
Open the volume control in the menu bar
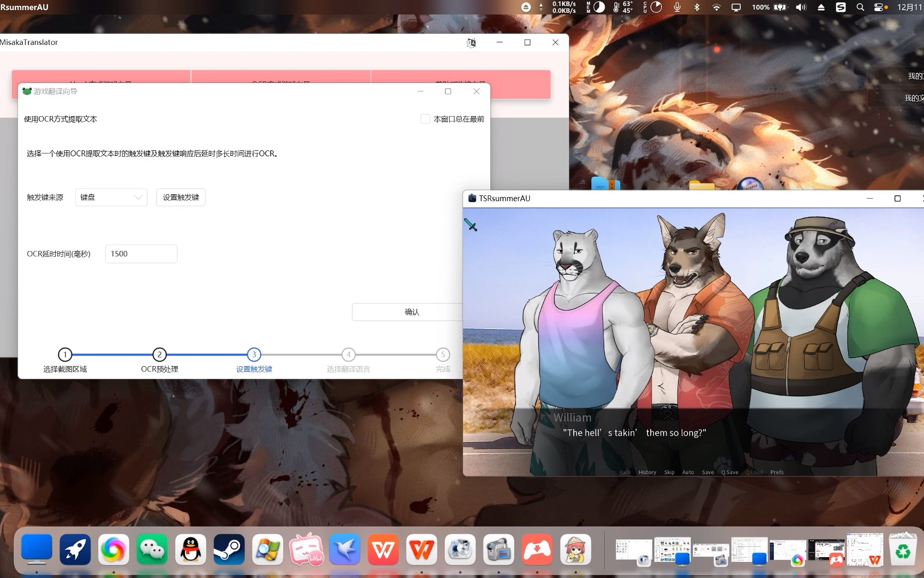(x=800, y=7)
